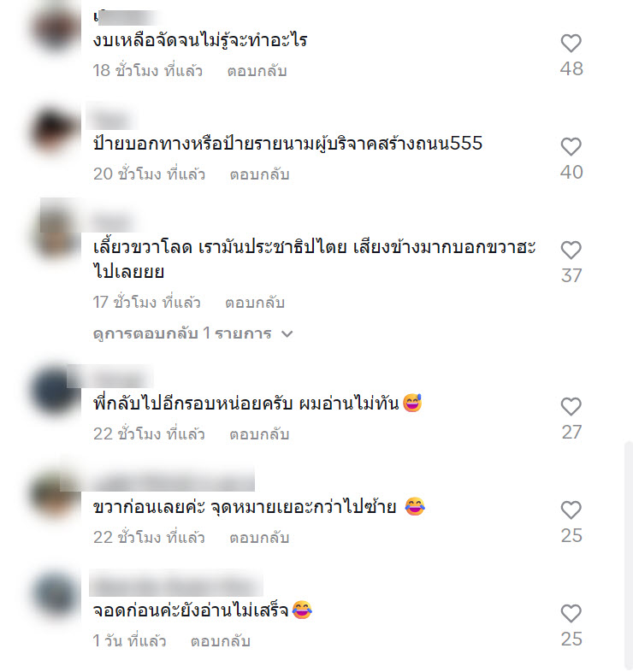Open profile picture of top commenter

(x=55, y=29)
